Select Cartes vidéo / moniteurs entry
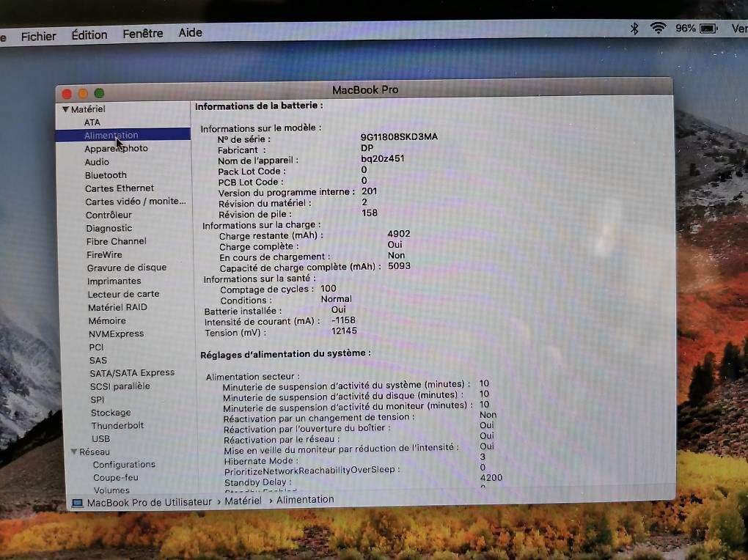 click(x=136, y=202)
